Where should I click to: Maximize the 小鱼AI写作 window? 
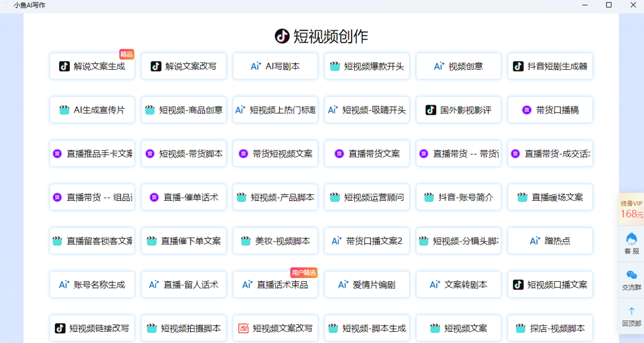609,5
